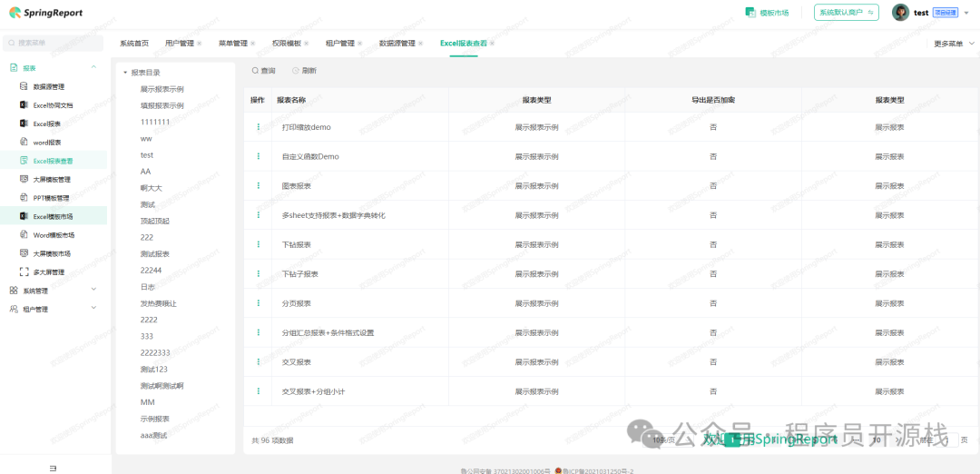Click the test user avatar
980x474 pixels.
(x=900, y=13)
